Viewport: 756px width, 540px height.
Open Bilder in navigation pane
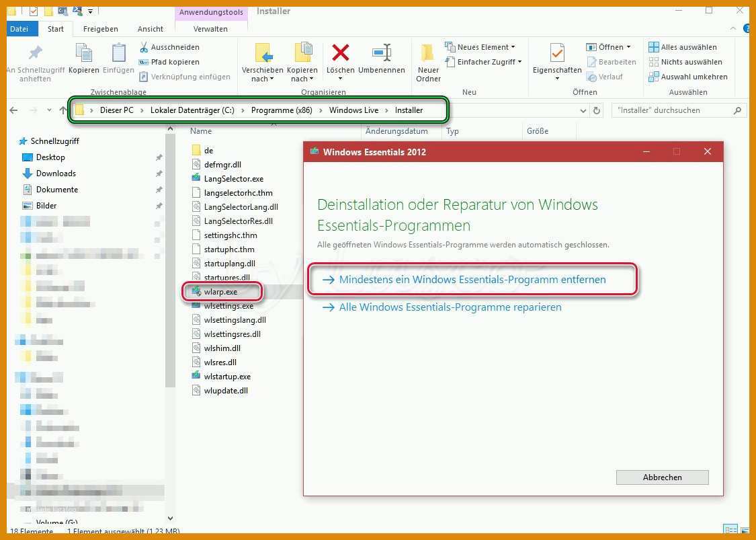point(46,206)
